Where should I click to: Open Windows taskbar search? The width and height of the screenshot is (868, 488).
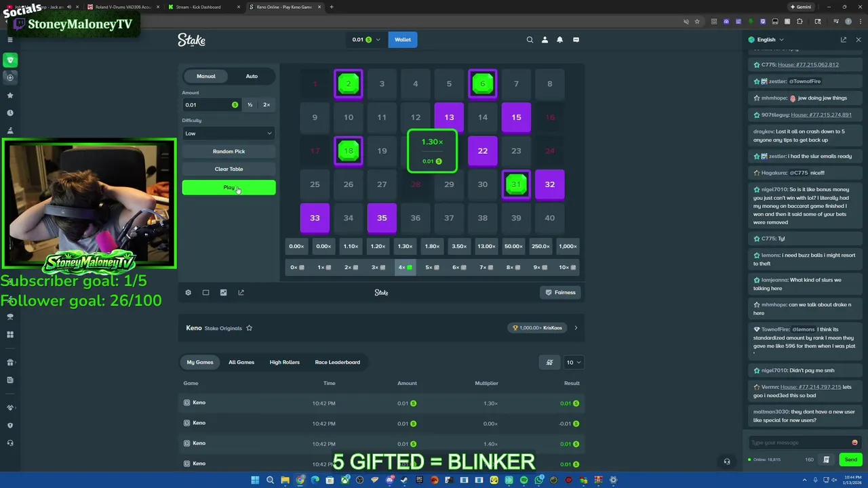coord(270,480)
